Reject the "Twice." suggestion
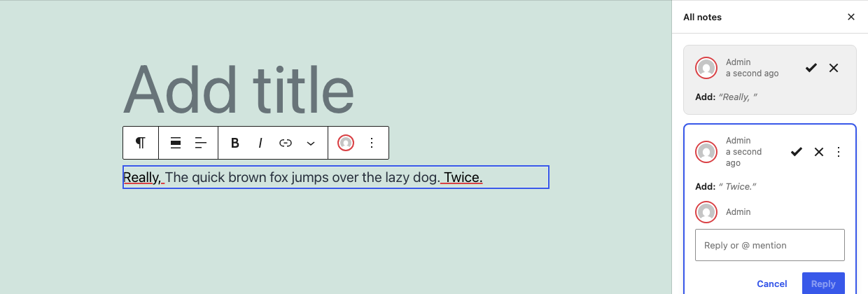The image size is (868, 294). (819, 152)
